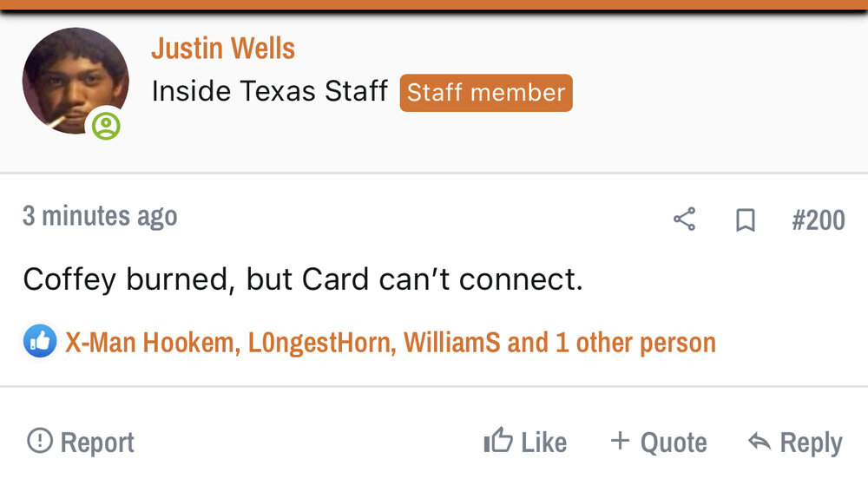Open WilliamS in the reactions list
This screenshot has width=868, height=492.
tap(451, 343)
